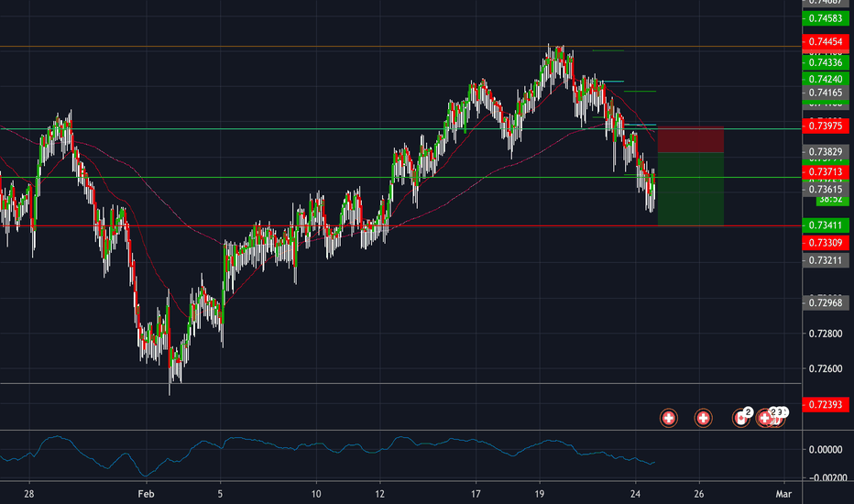Click the red 0.73309 price label
The height and width of the screenshot is (504, 854).
825,243
